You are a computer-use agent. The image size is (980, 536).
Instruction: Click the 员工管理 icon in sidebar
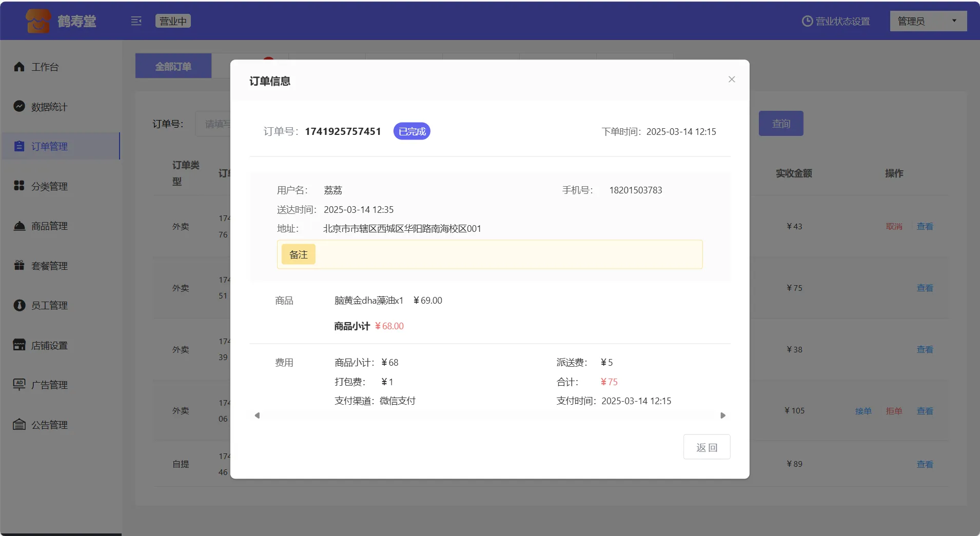pos(19,305)
